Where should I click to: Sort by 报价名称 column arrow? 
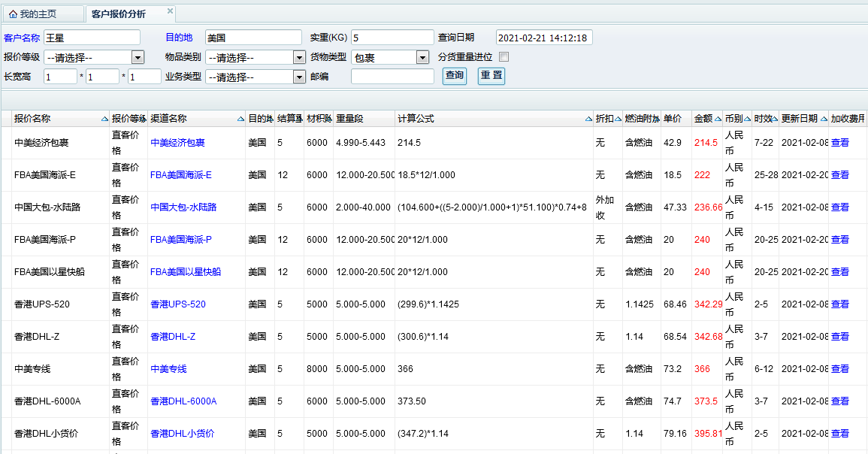pyautogui.click(x=104, y=120)
